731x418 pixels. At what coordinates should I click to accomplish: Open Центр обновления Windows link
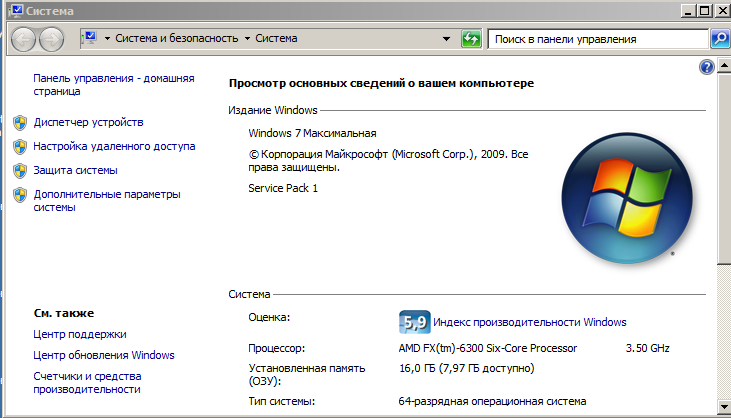point(103,355)
